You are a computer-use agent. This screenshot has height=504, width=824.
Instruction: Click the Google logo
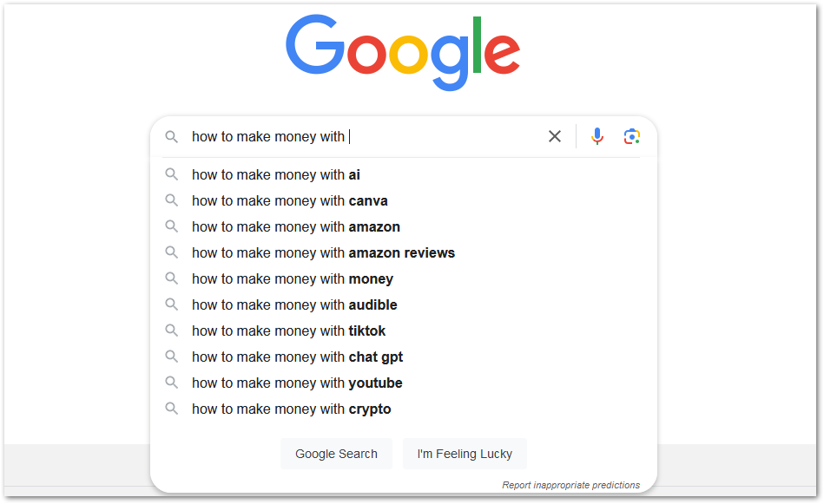[403, 52]
